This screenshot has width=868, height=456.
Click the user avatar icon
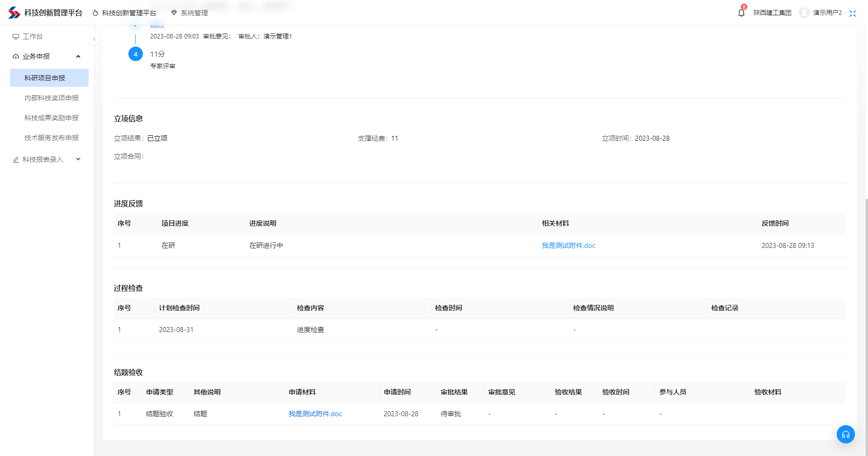coord(804,13)
